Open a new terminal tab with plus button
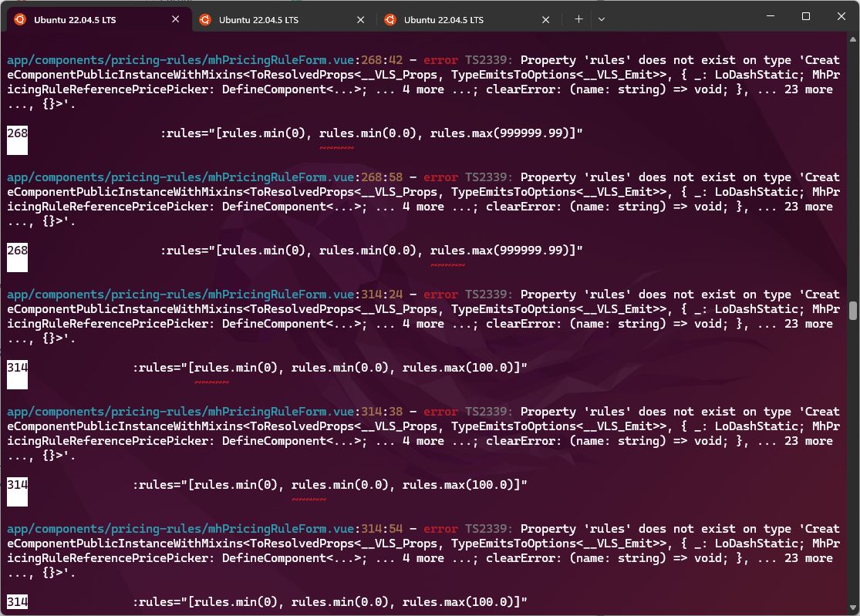The width and height of the screenshot is (860, 616). pyautogui.click(x=578, y=19)
